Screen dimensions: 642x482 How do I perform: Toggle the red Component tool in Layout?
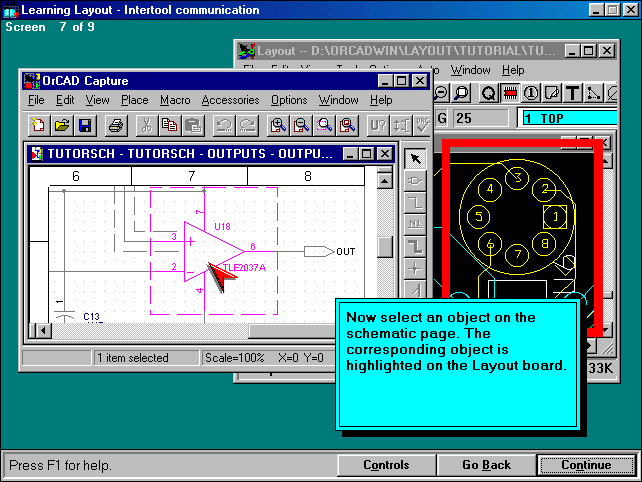tap(510, 93)
